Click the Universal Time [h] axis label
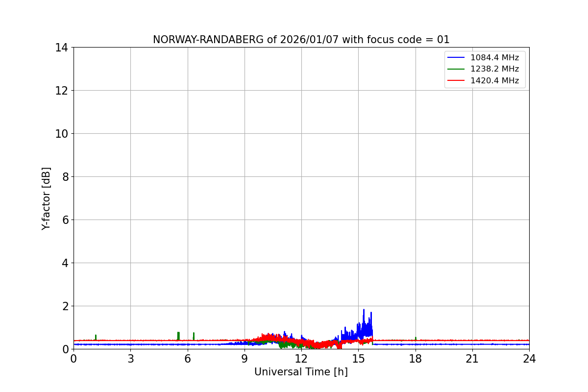588x392 pixels. pos(301,372)
